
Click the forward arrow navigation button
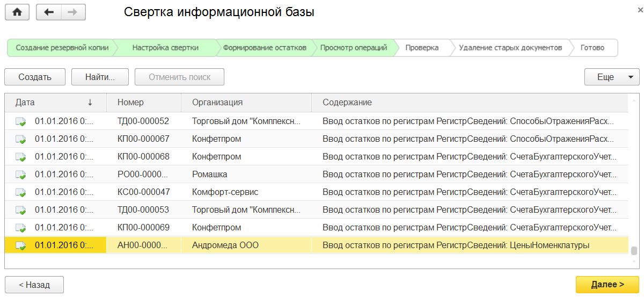click(74, 12)
